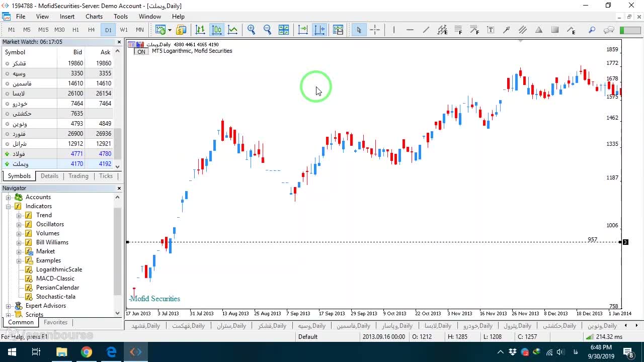
Task: Open the Insert menu
Action: pyautogui.click(x=67, y=17)
